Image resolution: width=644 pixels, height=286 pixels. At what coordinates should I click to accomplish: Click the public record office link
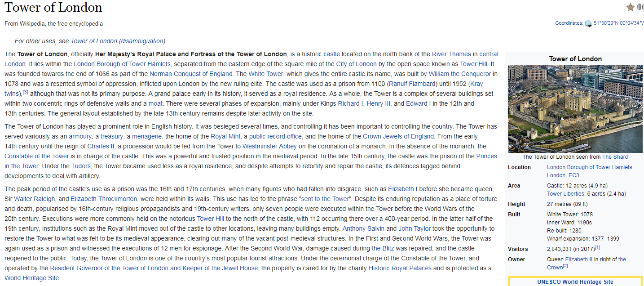coord(276,136)
